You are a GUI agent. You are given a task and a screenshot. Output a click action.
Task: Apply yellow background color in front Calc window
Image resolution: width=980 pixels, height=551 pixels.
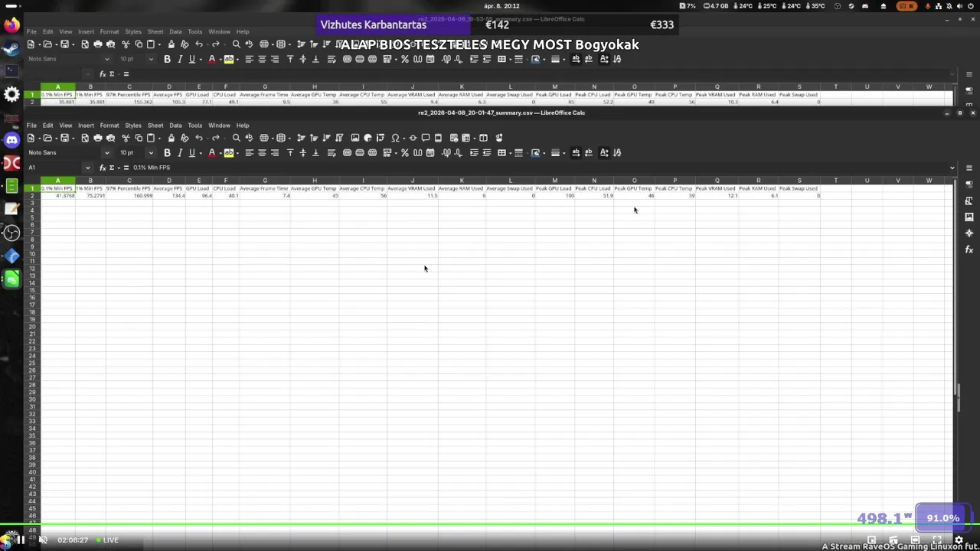click(228, 152)
